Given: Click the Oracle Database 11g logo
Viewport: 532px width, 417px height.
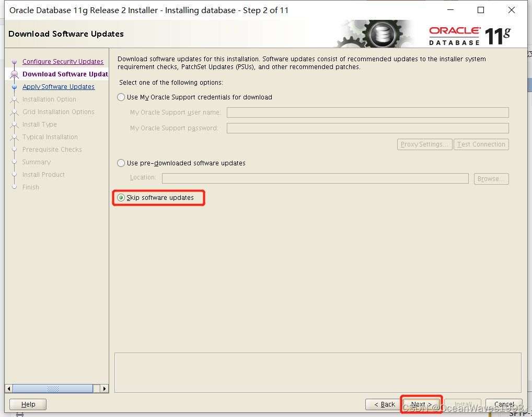Looking at the screenshot, I should (x=470, y=36).
